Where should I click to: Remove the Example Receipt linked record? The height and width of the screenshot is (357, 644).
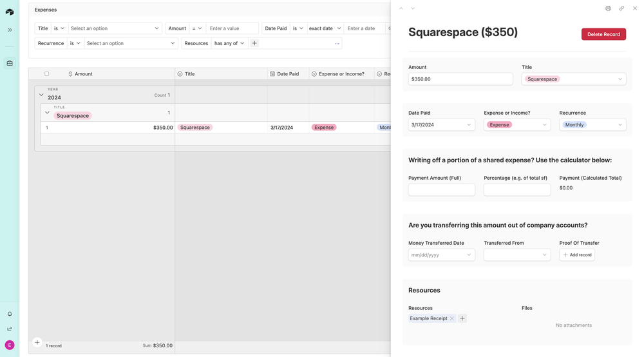tap(452, 318)
